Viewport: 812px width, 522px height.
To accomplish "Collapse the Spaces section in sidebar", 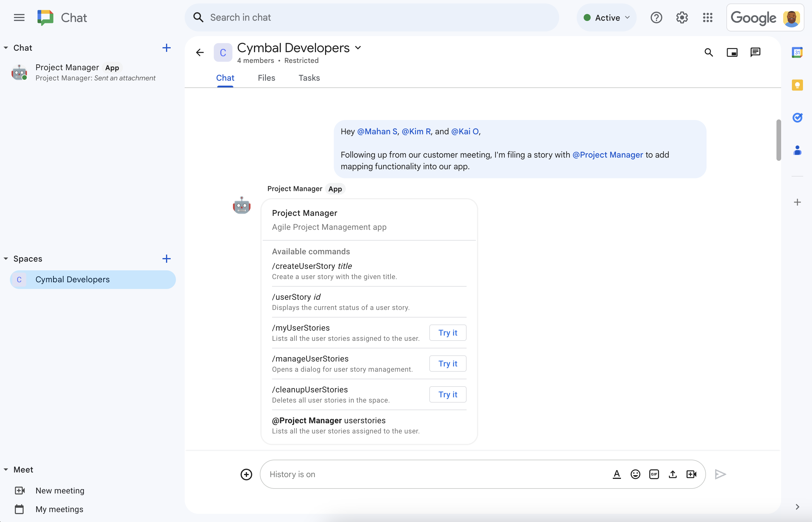I will (x=5, y=259).
